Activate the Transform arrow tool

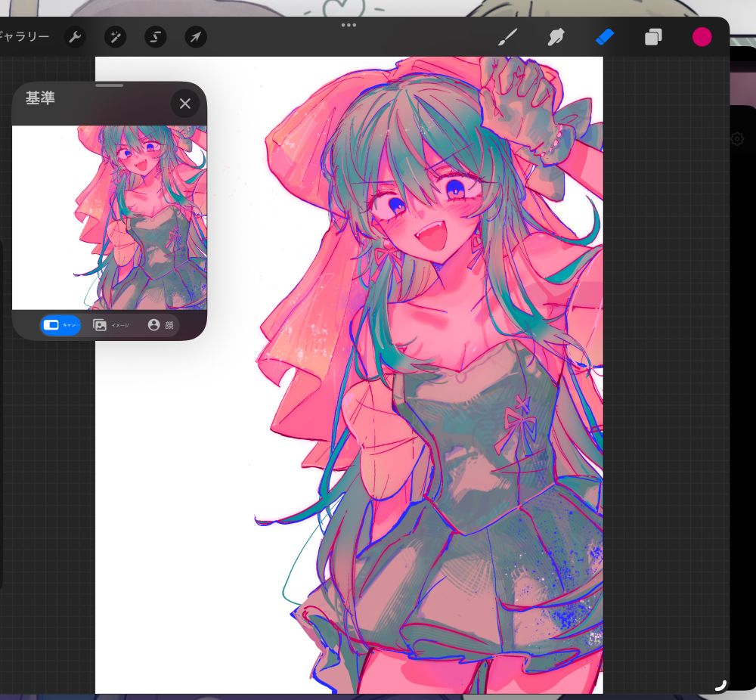[196, 36]
